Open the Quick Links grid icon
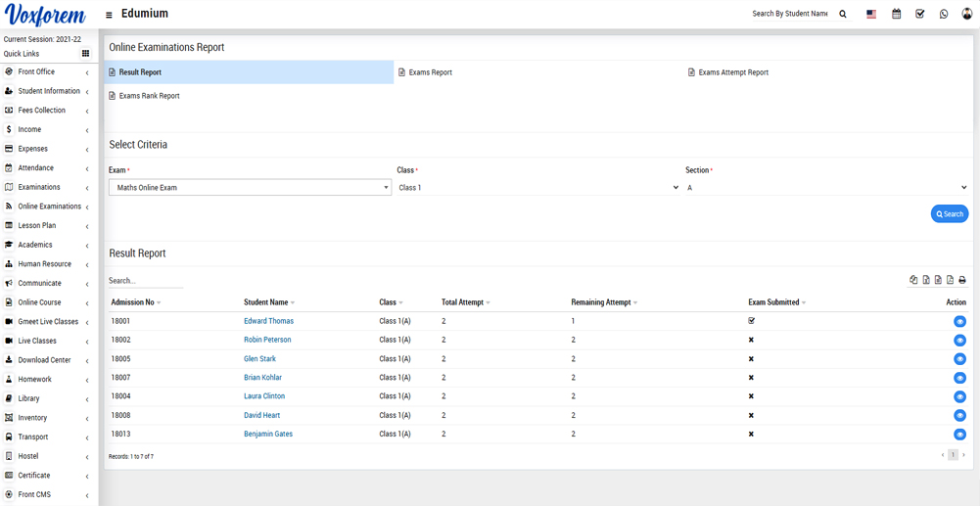Image resolution: width=980 pixels, height=506 pixels. pos(85,54)
